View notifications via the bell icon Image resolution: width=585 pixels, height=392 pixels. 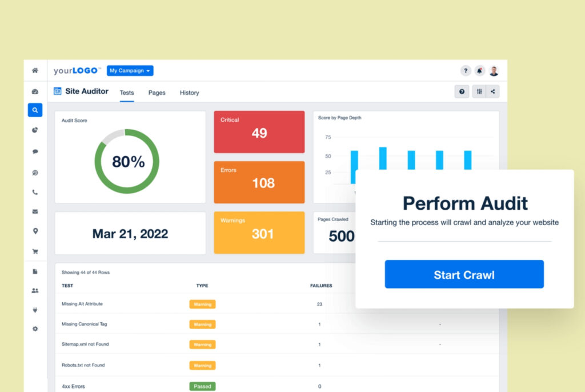[x=480, y=71]
